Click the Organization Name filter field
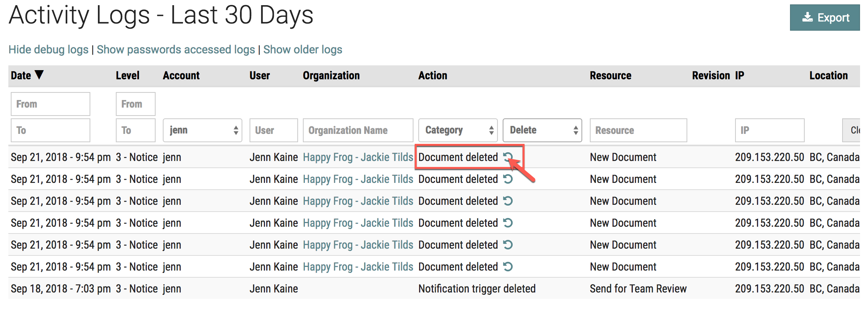The width and height of the screenshot is (868, 314). click(x=357, y=130)
